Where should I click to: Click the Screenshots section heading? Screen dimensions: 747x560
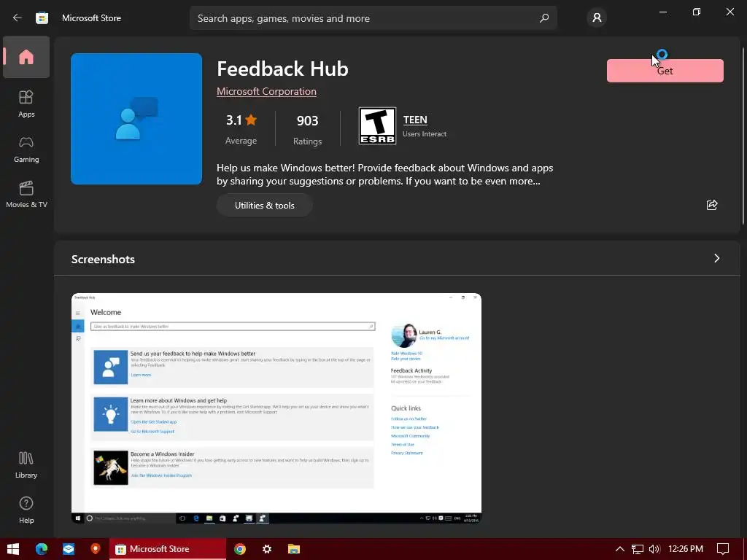(103, 259)
